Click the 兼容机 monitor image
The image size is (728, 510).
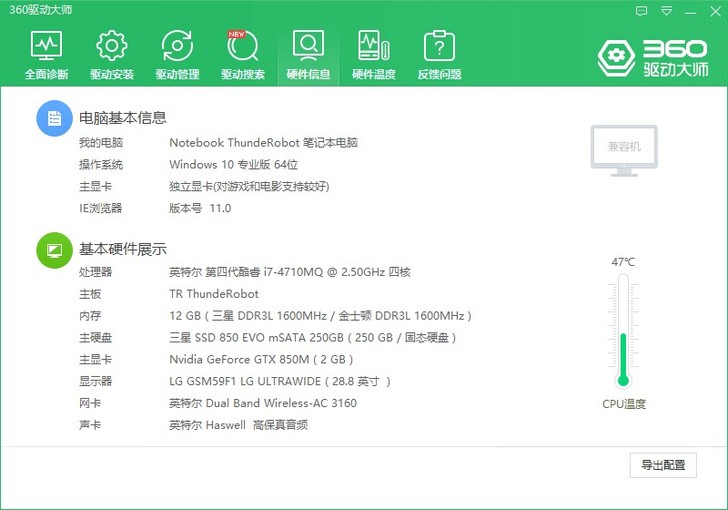coord(624,150)
